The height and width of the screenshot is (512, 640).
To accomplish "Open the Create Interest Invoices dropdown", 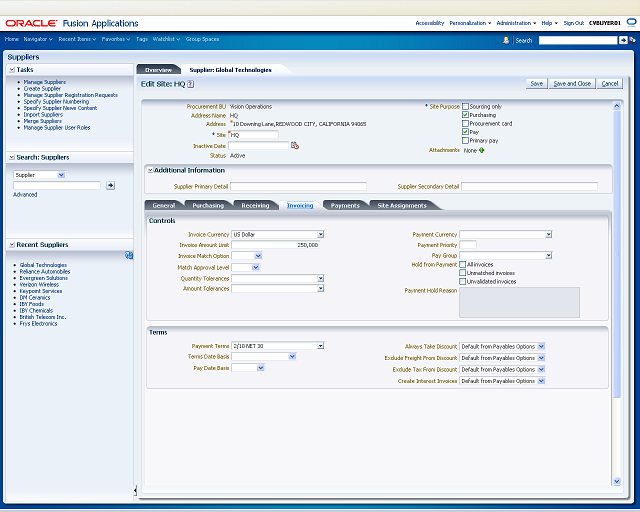I will [x=541, y=381].
